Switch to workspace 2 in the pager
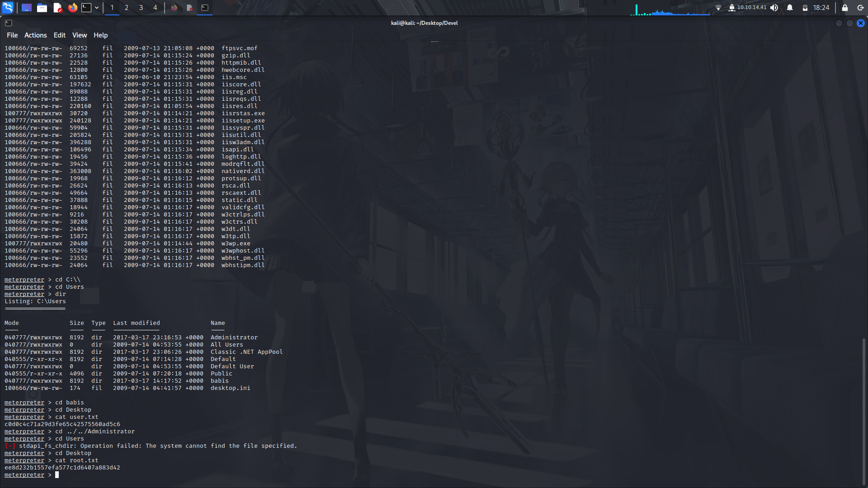This screenshot has height=488, width=868. [126, 7]
